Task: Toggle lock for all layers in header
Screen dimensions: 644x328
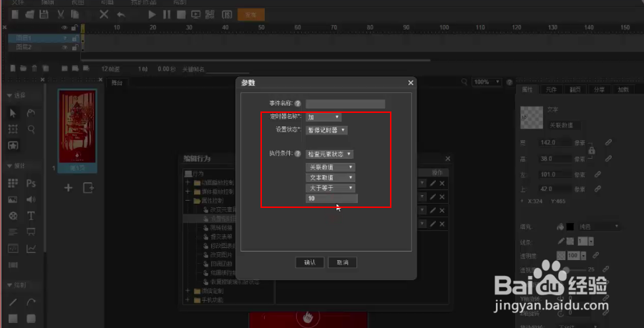Action: coord(74,27)
